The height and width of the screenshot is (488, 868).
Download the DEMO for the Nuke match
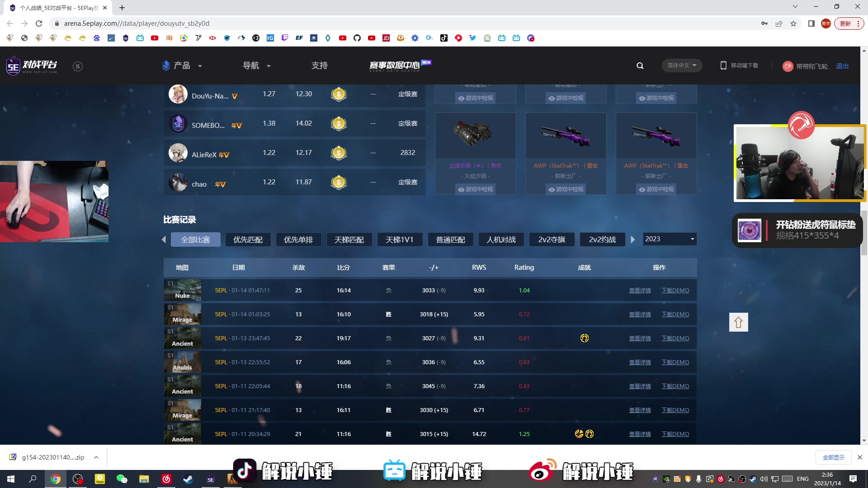coord(675,290)
